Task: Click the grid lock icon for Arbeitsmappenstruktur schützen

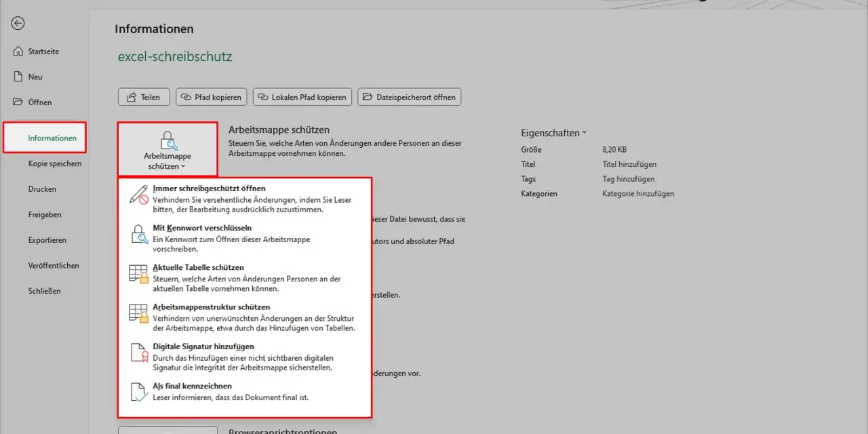Action: click(139, 313)
